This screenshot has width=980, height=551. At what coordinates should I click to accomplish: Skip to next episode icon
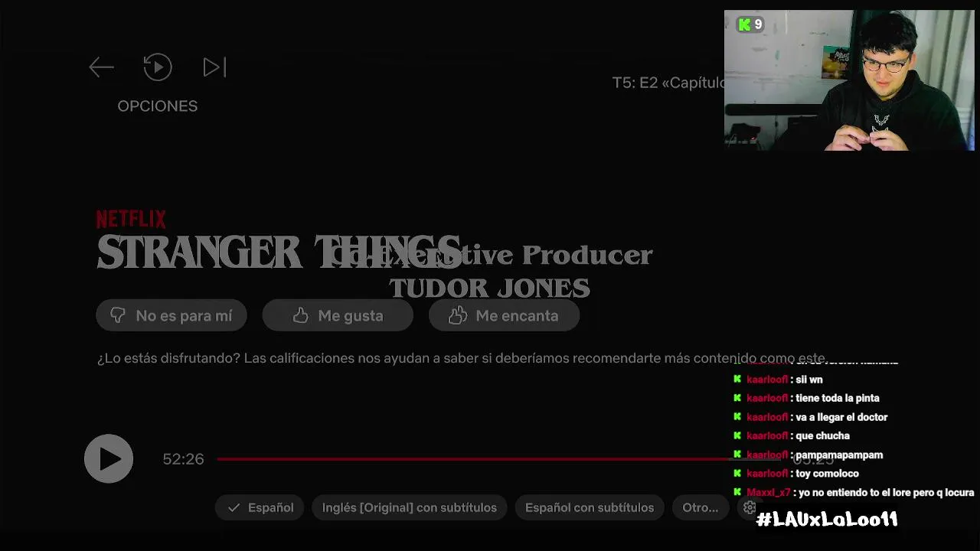(x=214, y=67)
